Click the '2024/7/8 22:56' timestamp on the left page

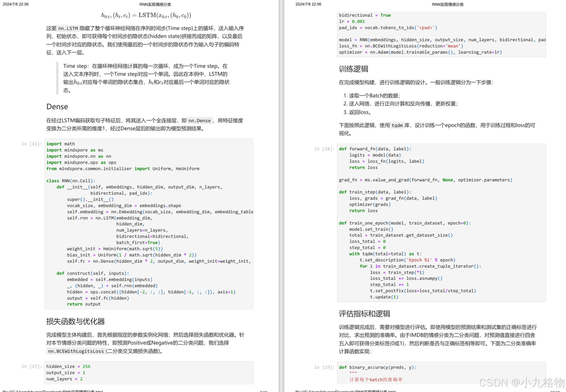point(16,4)
